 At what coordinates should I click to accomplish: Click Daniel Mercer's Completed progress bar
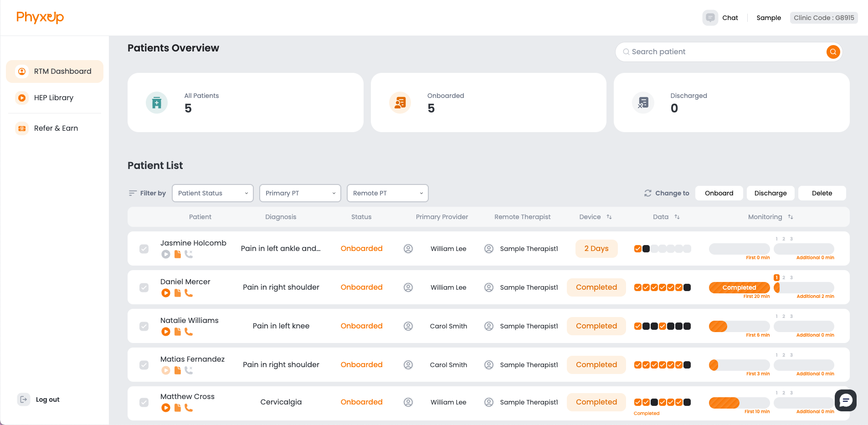pos(739,287)
